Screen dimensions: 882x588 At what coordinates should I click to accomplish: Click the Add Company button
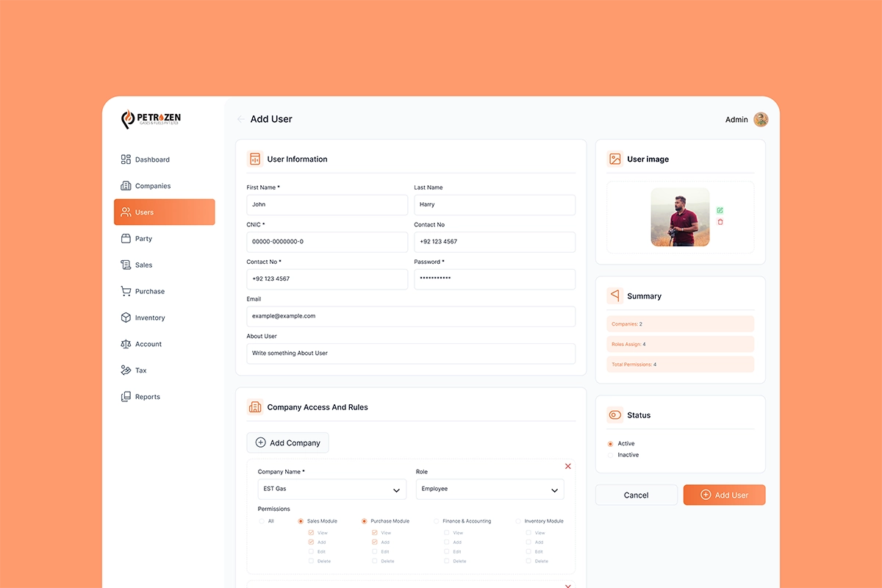click(x=287, y=442)
